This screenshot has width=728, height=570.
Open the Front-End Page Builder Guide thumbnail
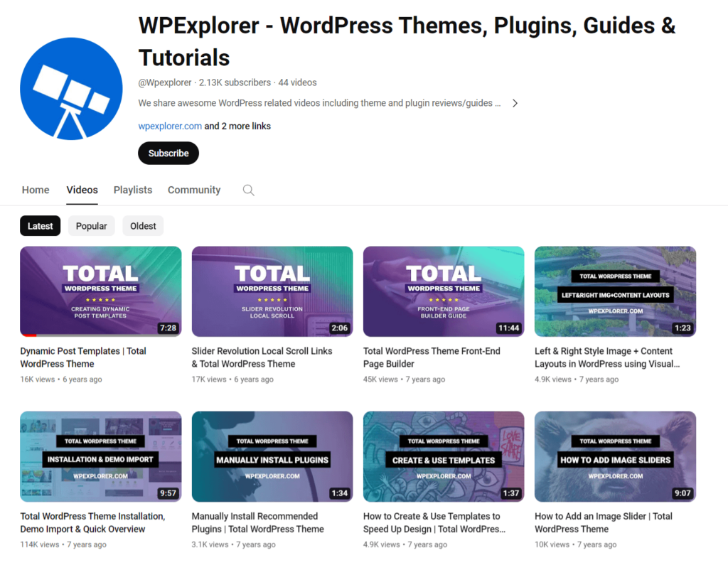(x=444, y=291)
